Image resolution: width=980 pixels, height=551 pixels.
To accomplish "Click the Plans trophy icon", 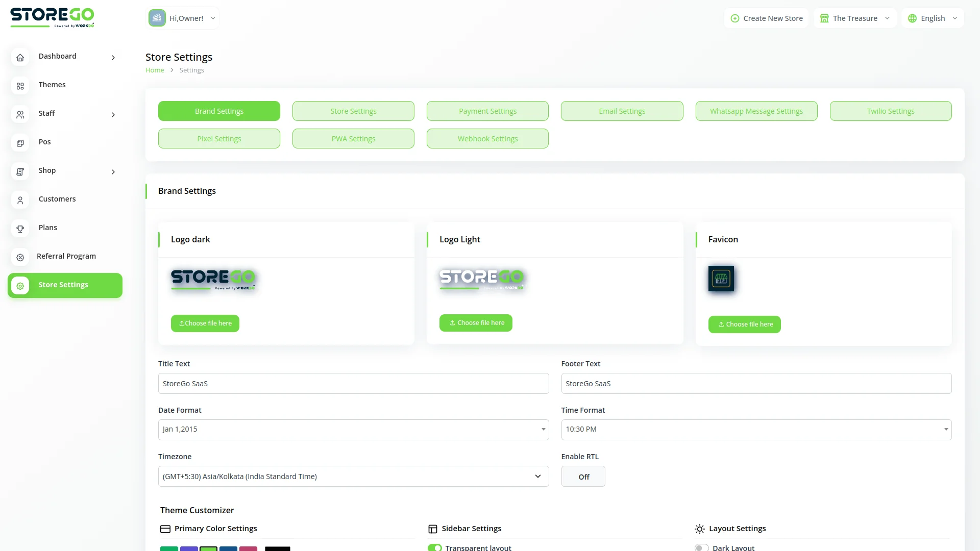I will (20, 229).
